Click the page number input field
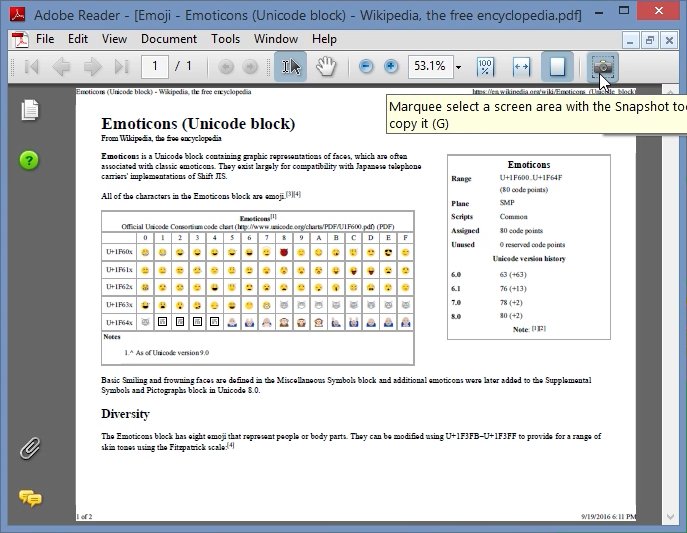This screenshot has height=533, width=687. [x=155, y=67]
